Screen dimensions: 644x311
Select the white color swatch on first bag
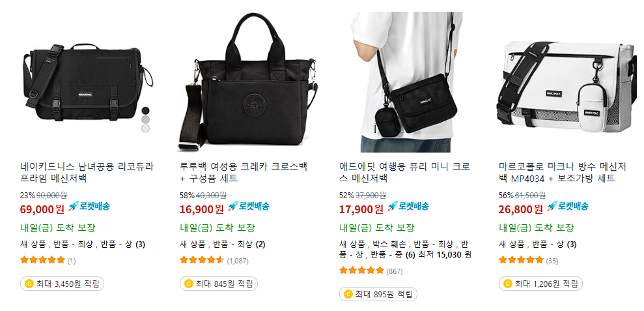pos(146,128)
